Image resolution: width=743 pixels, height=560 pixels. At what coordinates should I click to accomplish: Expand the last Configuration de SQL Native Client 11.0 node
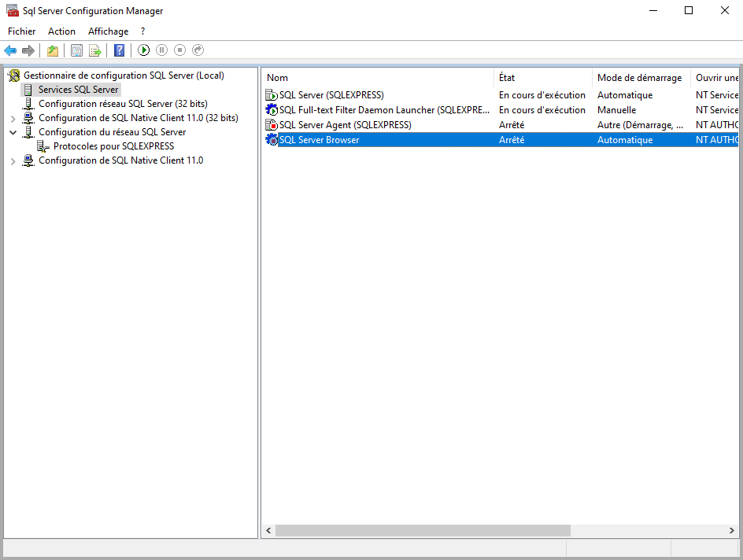pyautogui.click(x=13, y=160)
